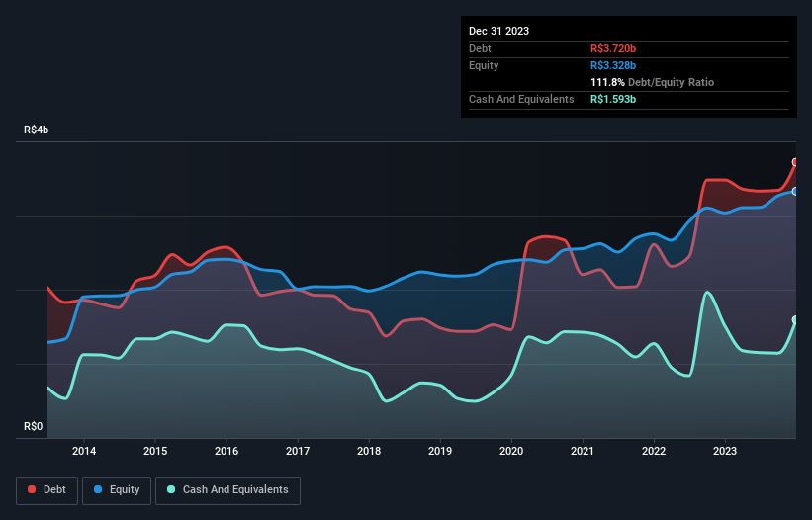This screenshot has height=520, width=812.
Task: Click the R$0 y-axis label
Action: pos(34,426)
